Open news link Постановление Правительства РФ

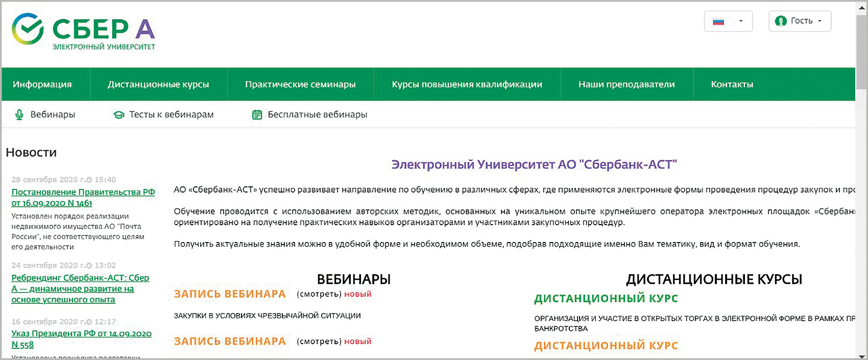[x=83, y=198]
